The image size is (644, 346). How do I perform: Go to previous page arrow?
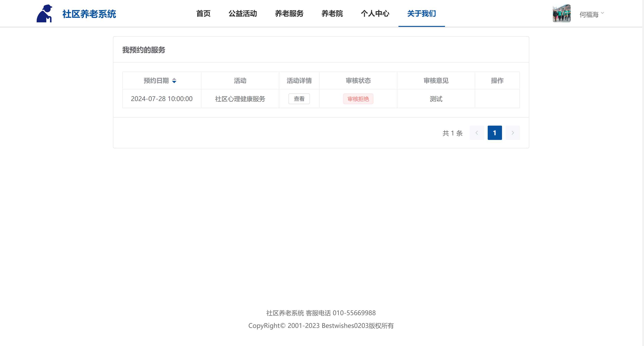coord(477,133)
